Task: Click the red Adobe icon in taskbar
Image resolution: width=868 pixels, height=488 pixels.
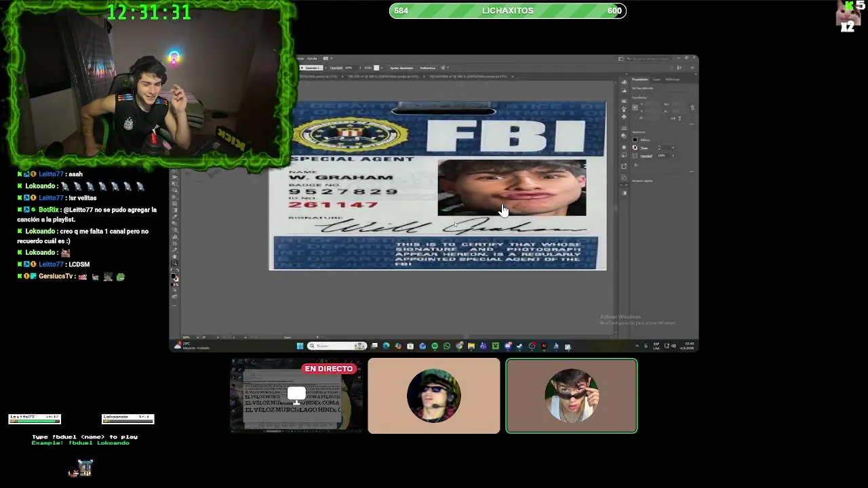Action: click(545, 346)
